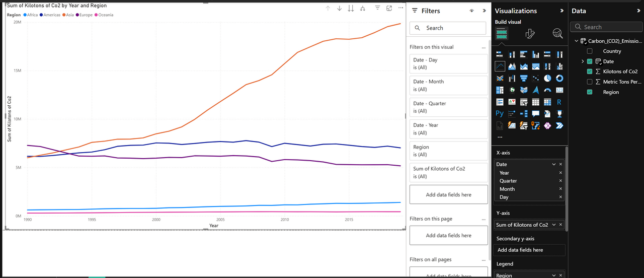The height and width of the screenshot is (278, 644).
Task: Click the Visualizations field wells scrollbar
Action: [567, 189]
